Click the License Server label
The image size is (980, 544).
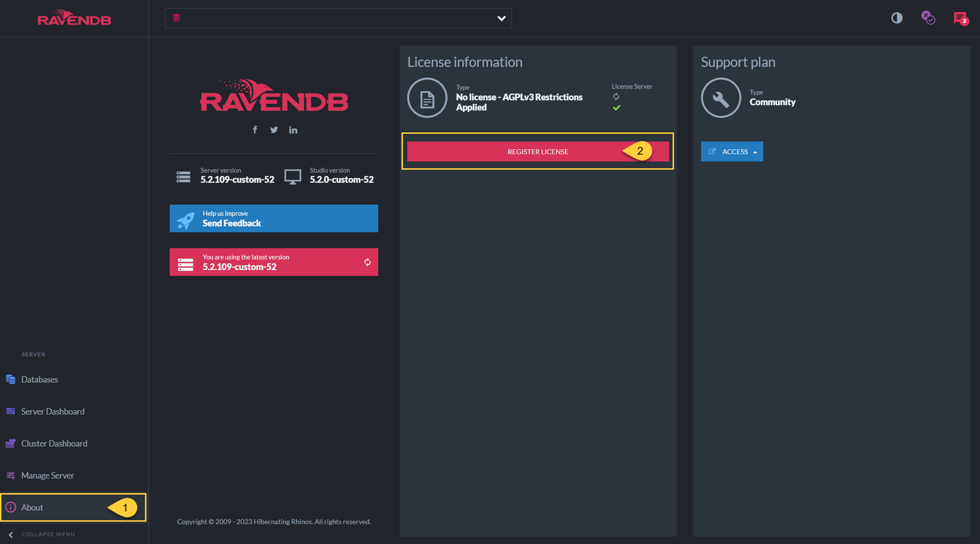coord(632,86)
